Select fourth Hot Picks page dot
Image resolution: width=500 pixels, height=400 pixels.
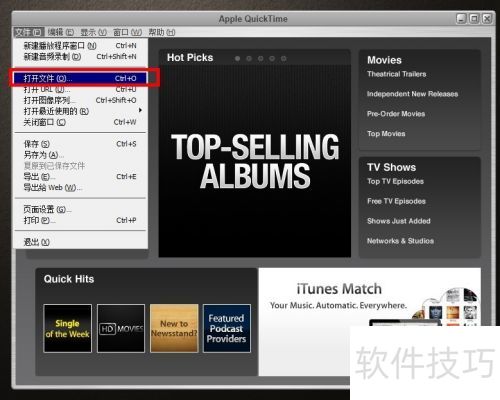pyautogui.click(x=272, y=59)
